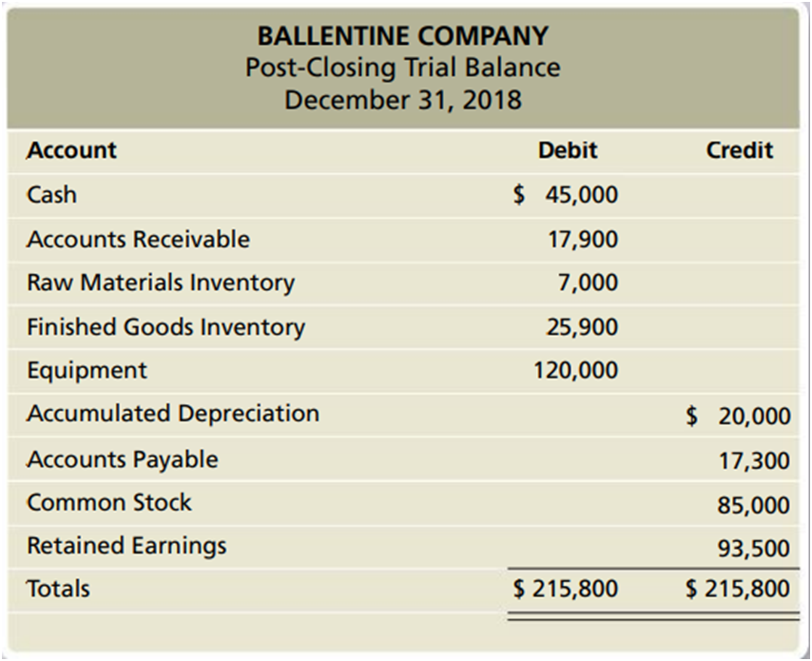Select the Retained Earnings label

pos(126,546)
